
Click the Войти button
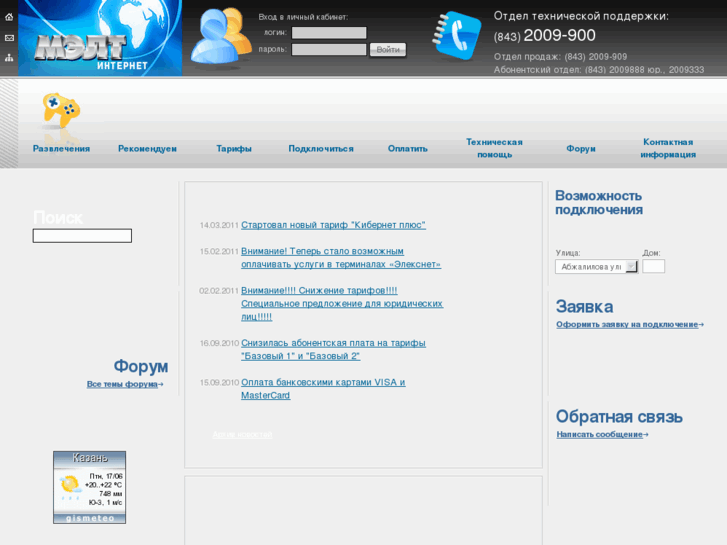tap(388, 50)
